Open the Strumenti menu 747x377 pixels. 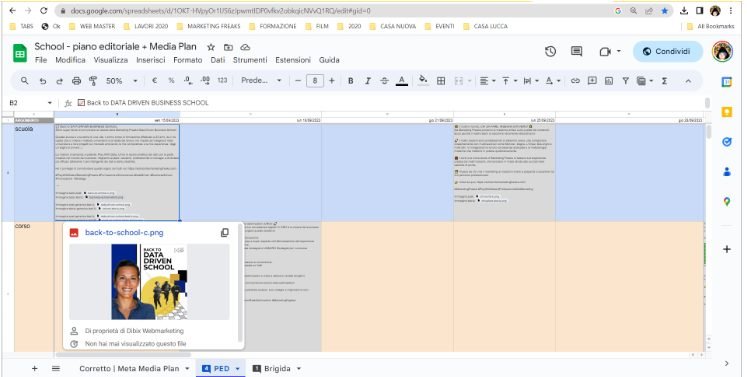(250, 60)
